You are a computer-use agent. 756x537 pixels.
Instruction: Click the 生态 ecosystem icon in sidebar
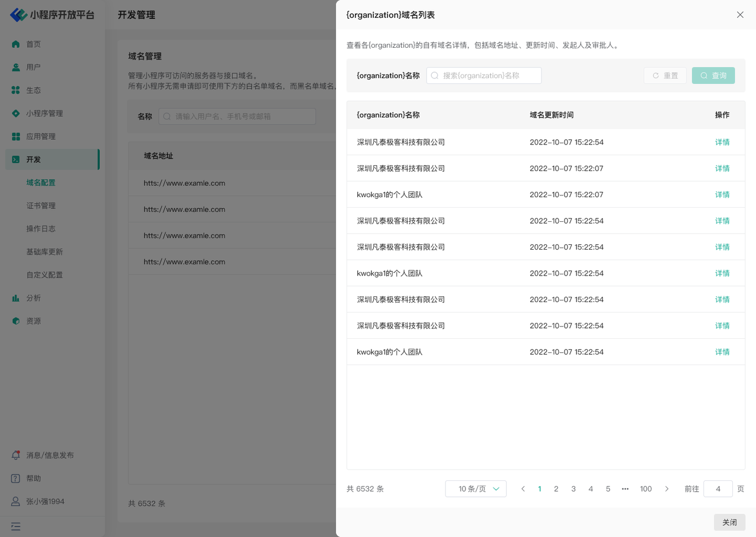(x=16, y=90)
